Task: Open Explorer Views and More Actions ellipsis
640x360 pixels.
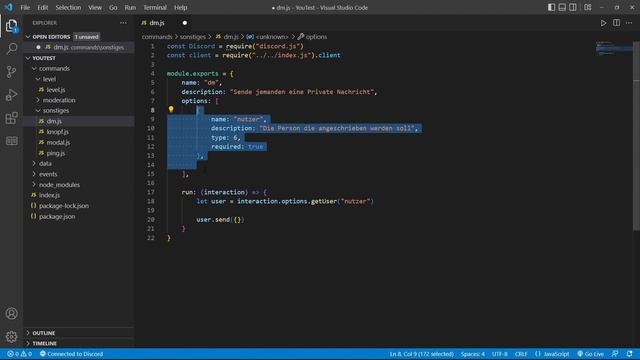Action: point(123,23)
